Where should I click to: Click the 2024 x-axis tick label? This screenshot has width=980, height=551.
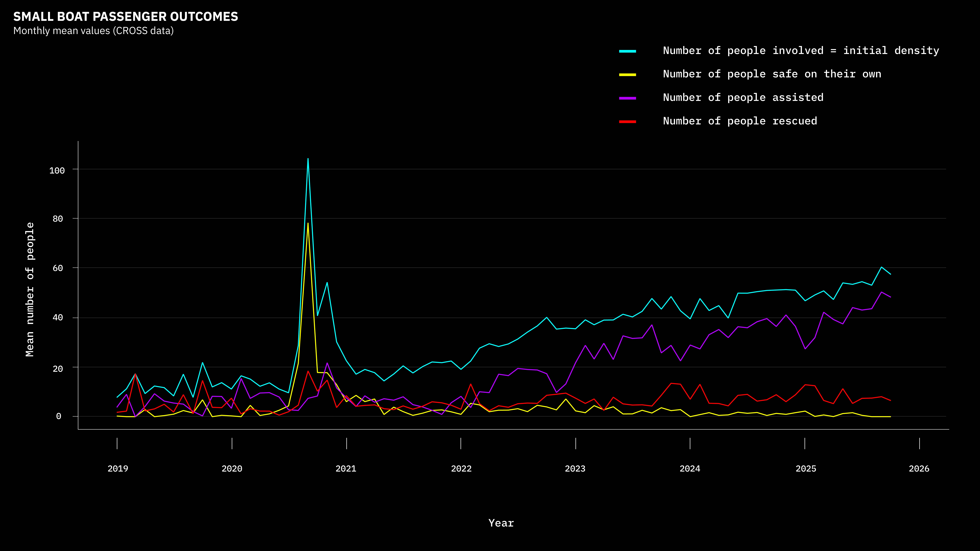pos(690,468)
